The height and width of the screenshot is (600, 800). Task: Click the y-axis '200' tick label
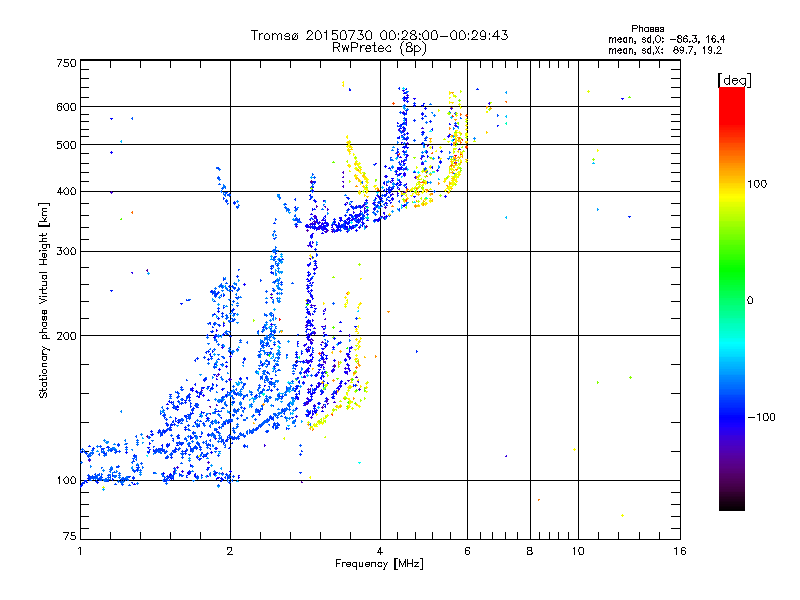[66, 336]
